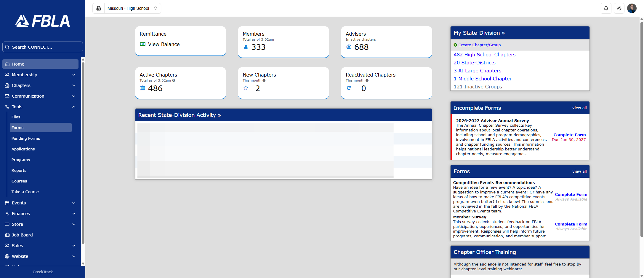The width and height of the screenshot is (644, 278).
Task: Open Pending Forms in sidebar
Action: 41,138
